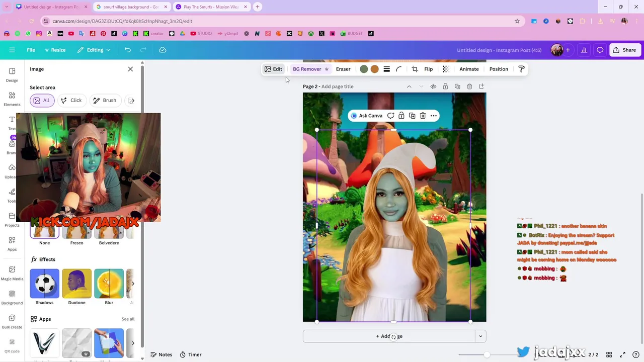Click Ask Canva in floating toolbar
The width and height of the screenshot is (644, 362).
(366, 116)
